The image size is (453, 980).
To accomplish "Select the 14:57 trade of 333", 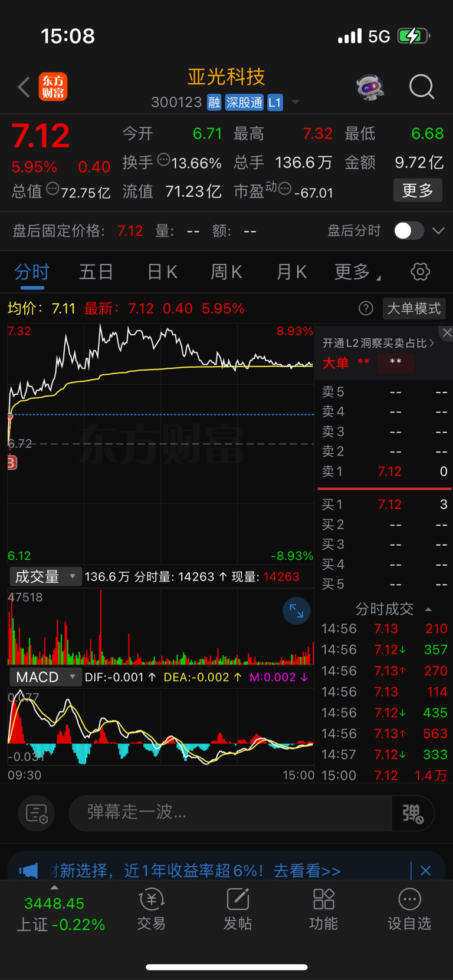I will point(385,754).
